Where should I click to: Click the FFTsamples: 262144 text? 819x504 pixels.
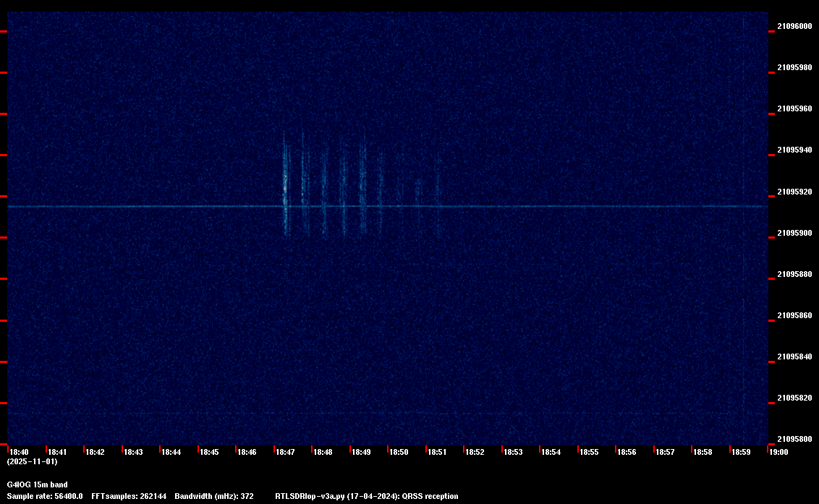coord(129,497)
